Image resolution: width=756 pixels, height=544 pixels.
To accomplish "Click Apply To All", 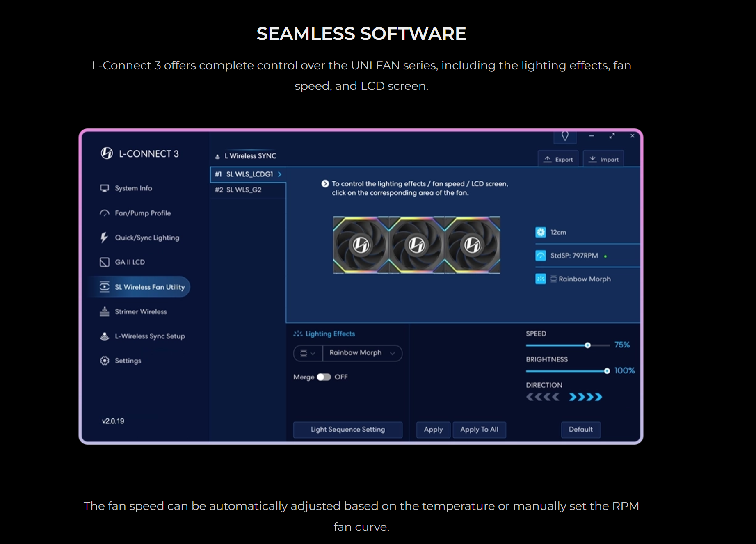I will tap(480, 430).
